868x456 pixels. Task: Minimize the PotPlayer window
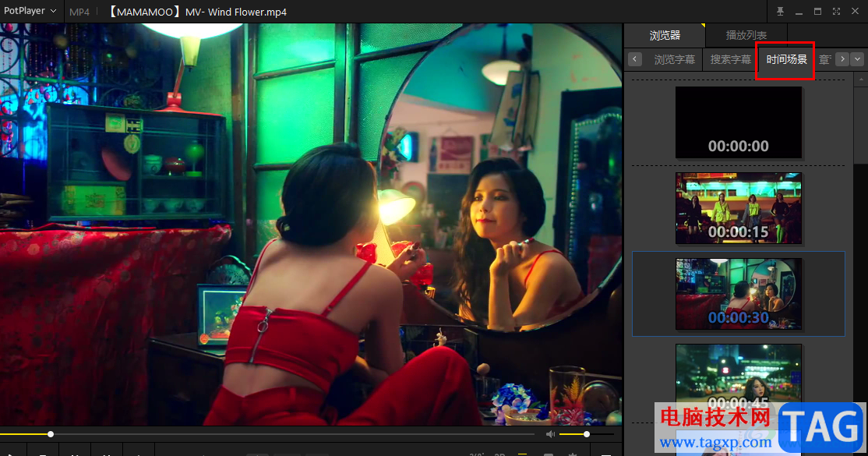pyautogui.click(x=799, y=12)
